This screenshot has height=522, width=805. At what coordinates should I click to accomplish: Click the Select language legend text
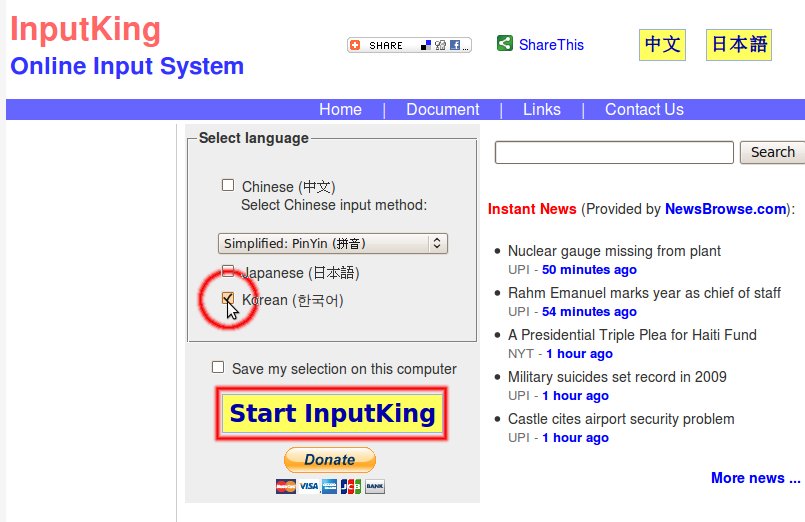tap(254, 138)
